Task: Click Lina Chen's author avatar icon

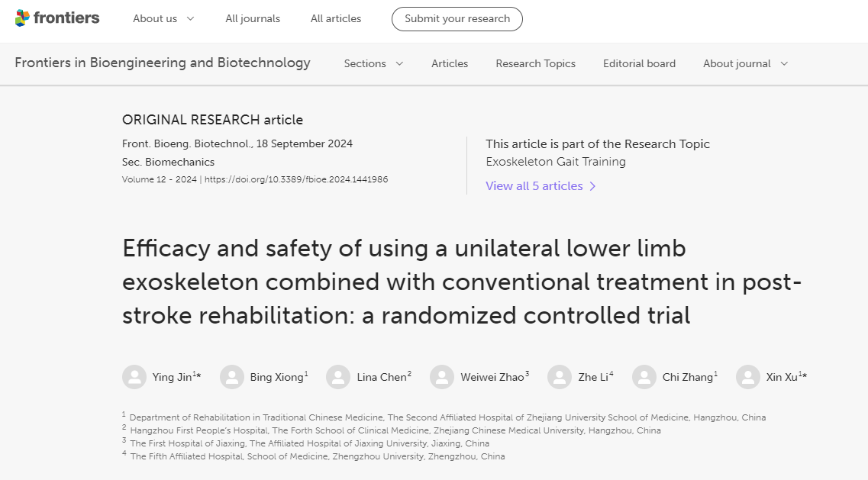Action: [x=338, y=377]
